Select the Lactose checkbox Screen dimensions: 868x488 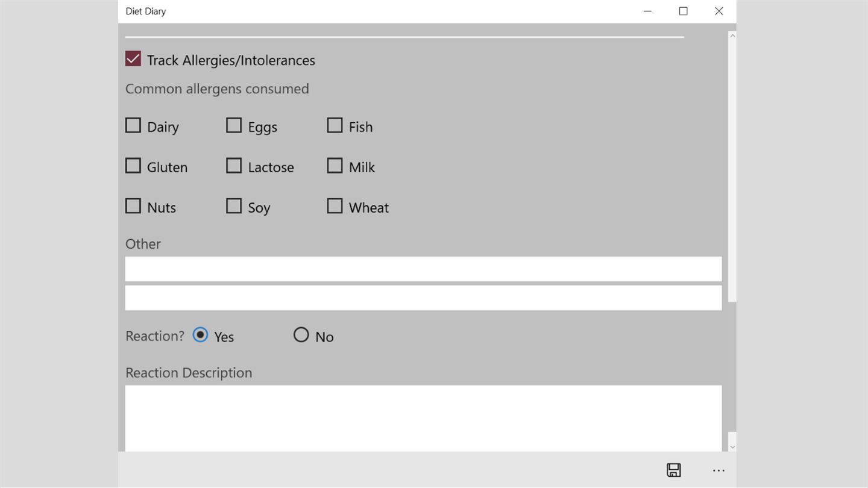point(234,166)
